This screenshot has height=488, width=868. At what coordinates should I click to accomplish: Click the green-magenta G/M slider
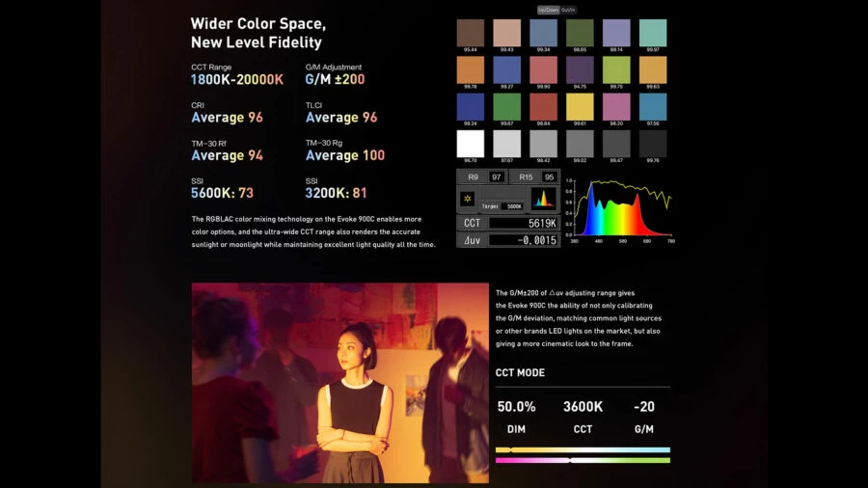pyautogui.click(x=583, y=460)
